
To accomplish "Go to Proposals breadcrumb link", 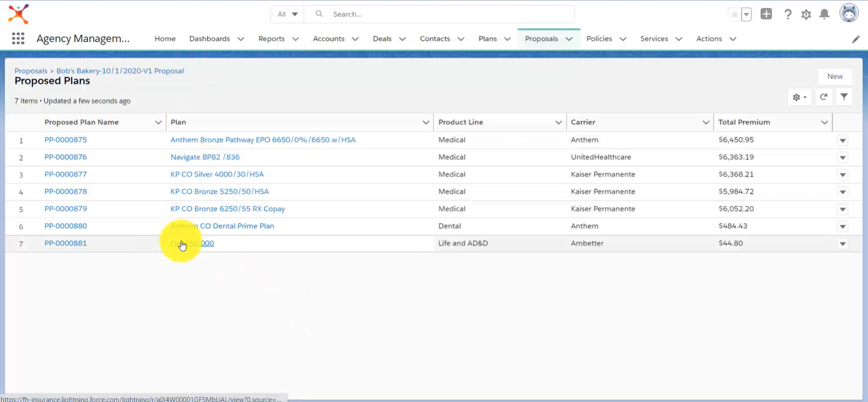I will (31, 71).
